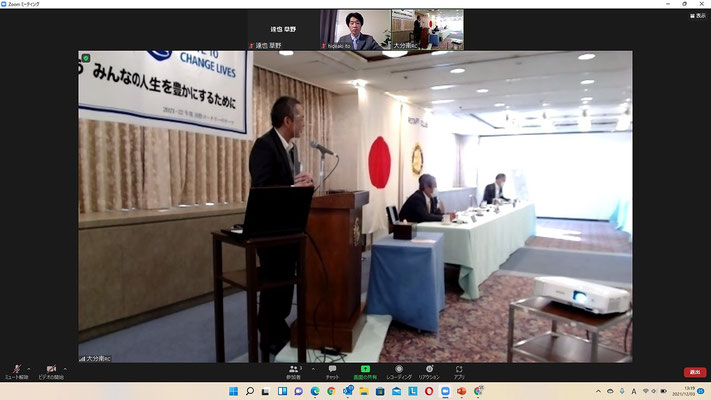Open the blue L app on taskbar
This screenshot has height=400, width=711.
pyautogui.click(x=413, y=391)
